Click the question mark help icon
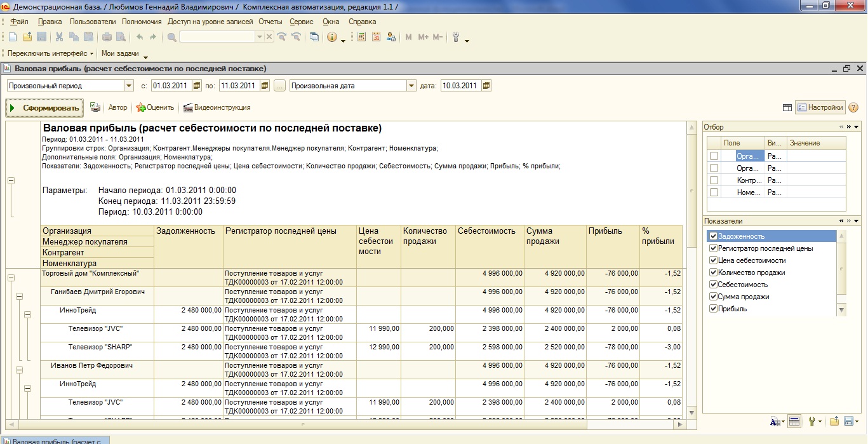 coord(853,107)
